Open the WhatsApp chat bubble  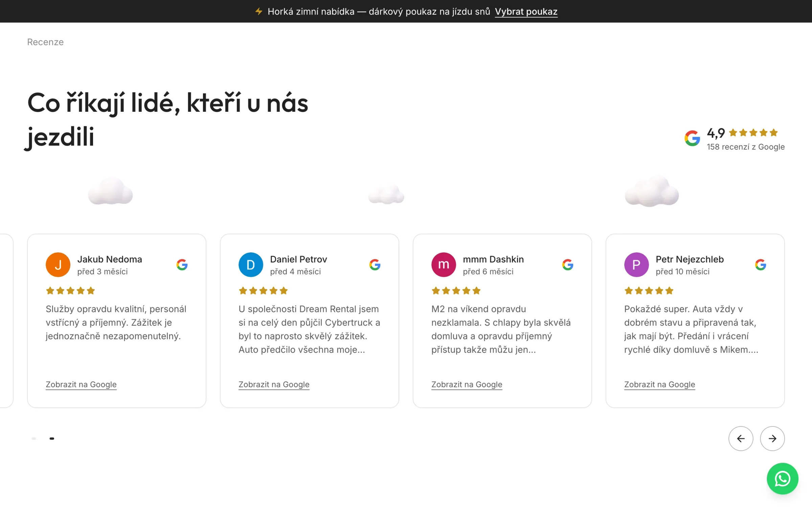click(x=782, y=479)
